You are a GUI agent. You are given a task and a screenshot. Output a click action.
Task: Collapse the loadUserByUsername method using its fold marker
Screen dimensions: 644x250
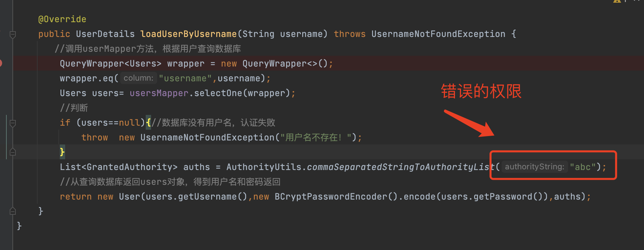(x=13, y=34)
